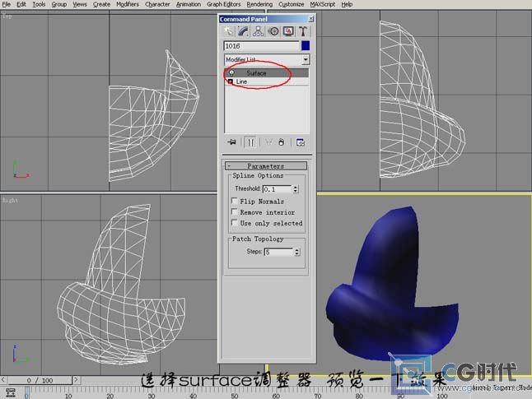
Task: Click the Threshold value field
Action: 277,189
